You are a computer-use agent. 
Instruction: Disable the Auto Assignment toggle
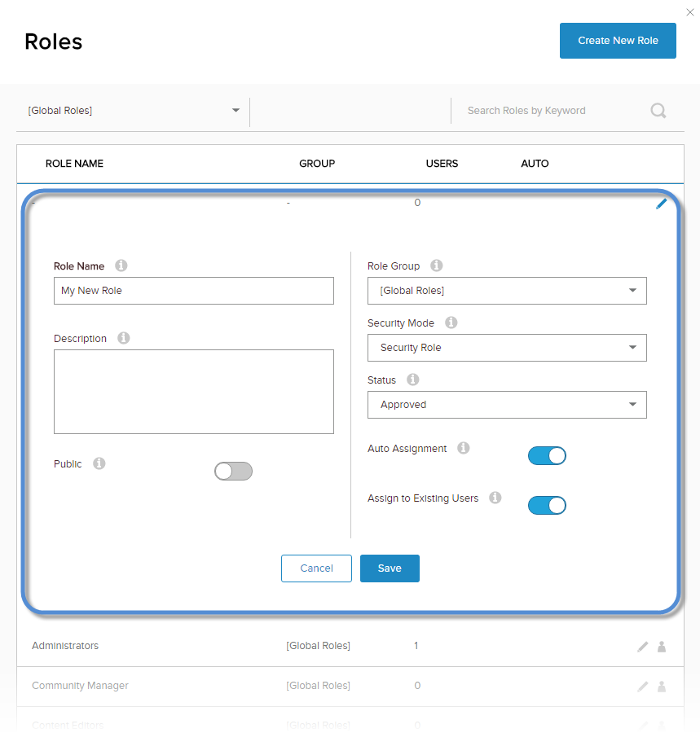pyautogui.click(x=547, y=456)
